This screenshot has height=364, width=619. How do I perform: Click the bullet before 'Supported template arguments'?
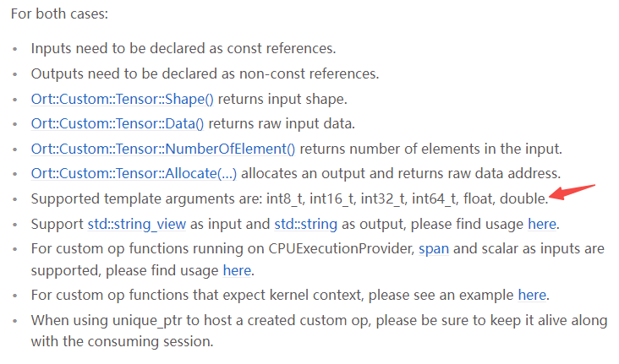15,199
